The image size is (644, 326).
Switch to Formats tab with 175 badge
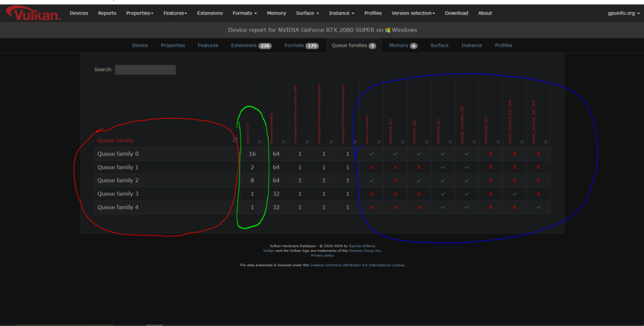click(301, 45)
